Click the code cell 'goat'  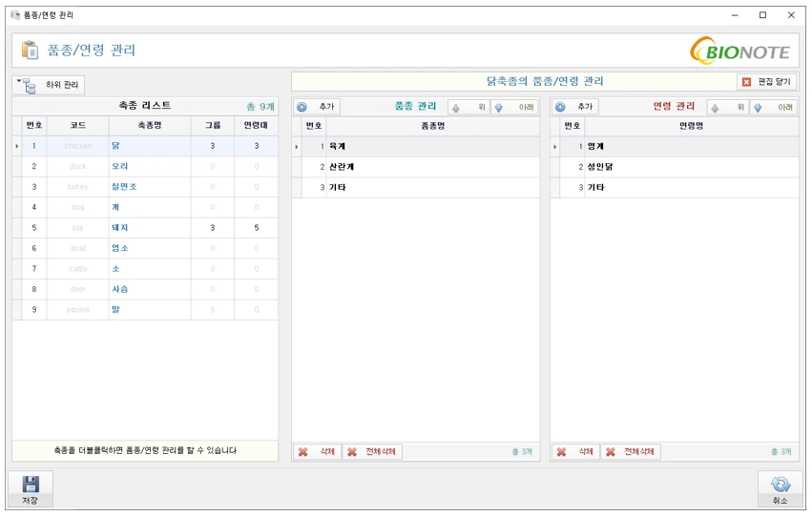point(77,248)
